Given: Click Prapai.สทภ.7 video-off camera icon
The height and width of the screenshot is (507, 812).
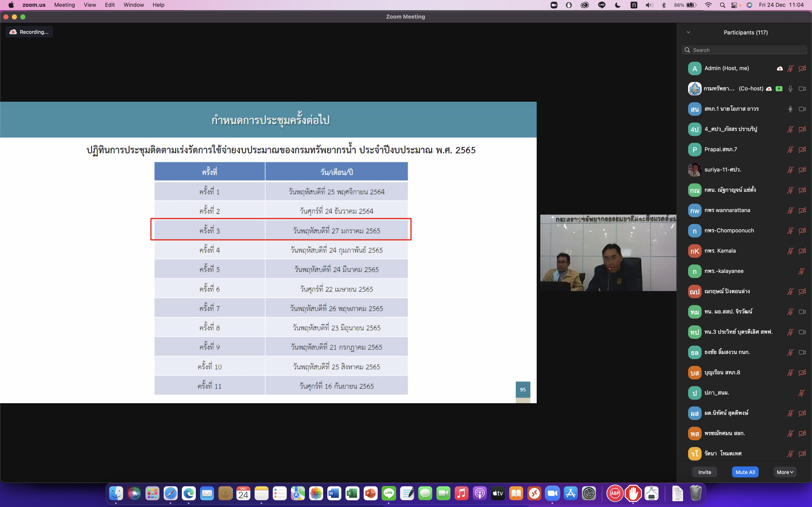Looking at the screenshot, I should (802, 150).
